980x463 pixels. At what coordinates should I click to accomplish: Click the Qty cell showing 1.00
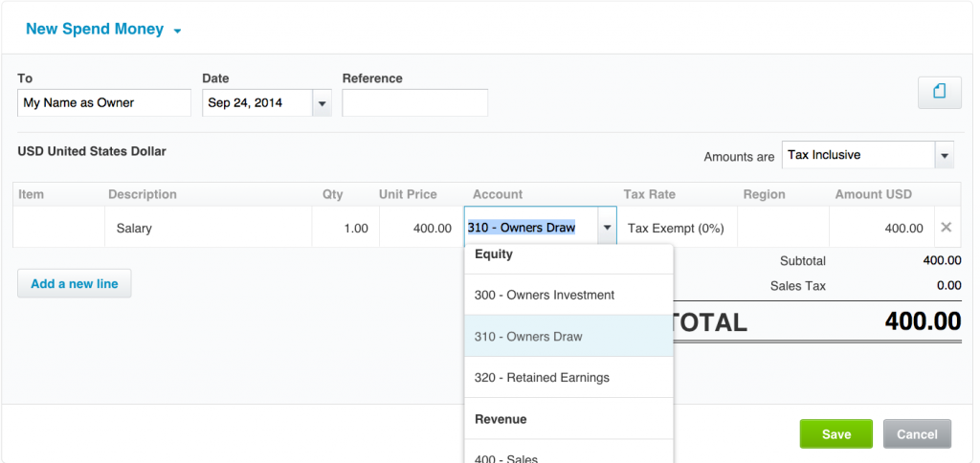pyautogui.click(x=345, y=228)
